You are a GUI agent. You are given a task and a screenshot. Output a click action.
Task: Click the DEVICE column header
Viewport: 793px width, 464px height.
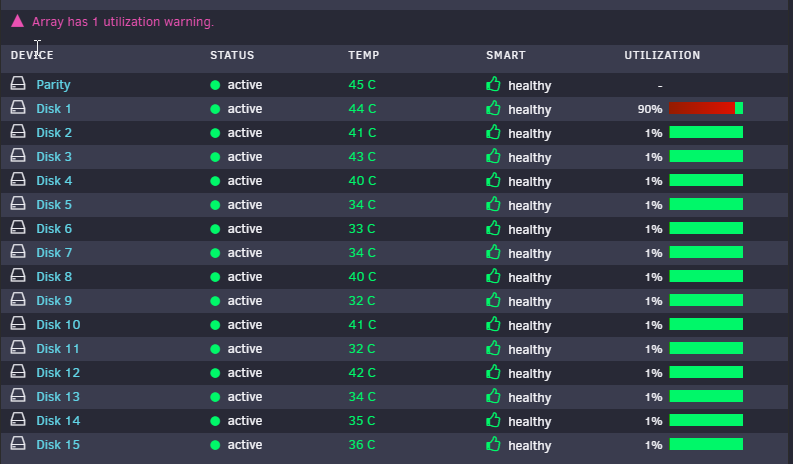(x=32, y=55)
